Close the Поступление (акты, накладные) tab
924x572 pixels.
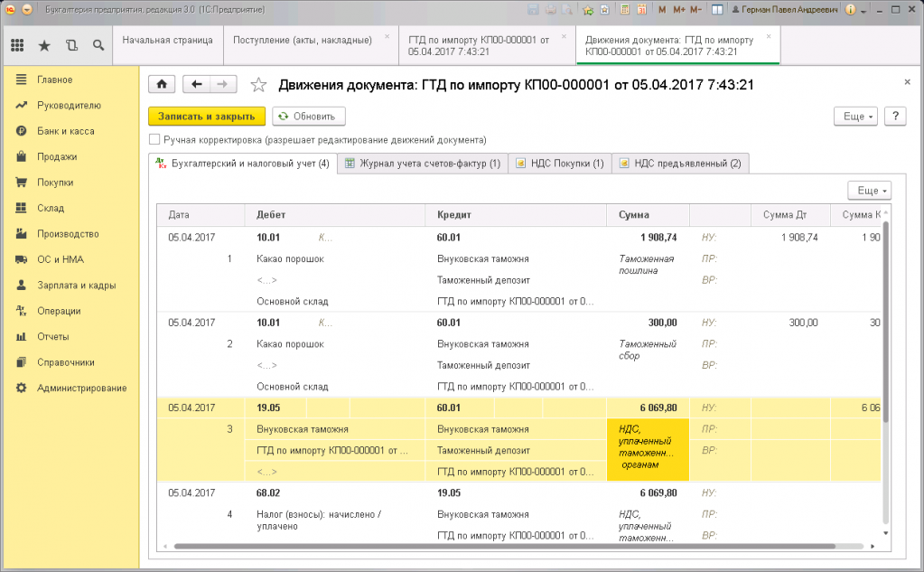tap(387, 36)
